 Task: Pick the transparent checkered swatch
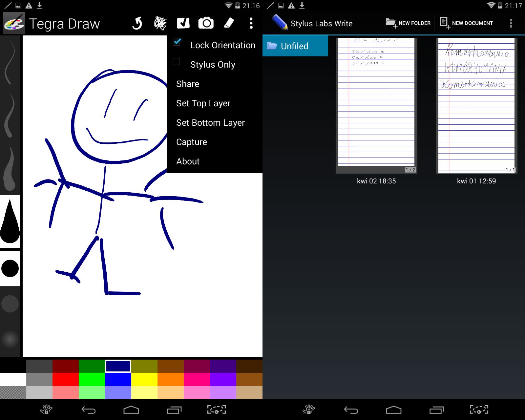(13, 392)
